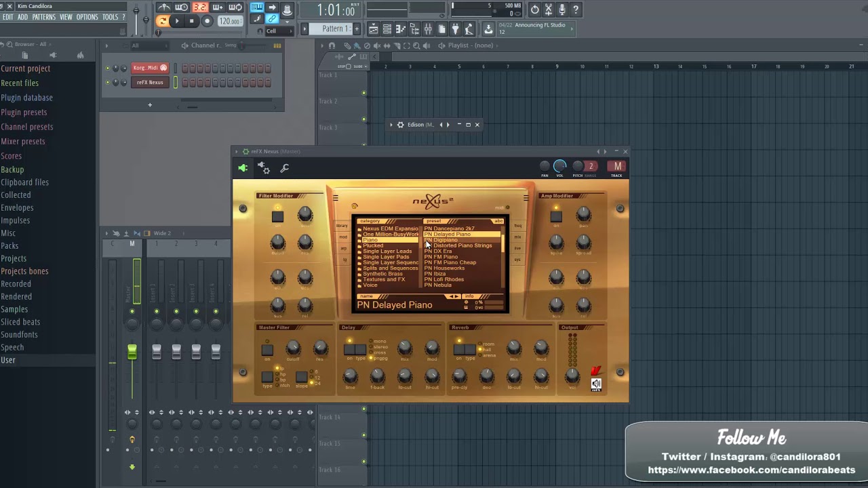
Task: Open the ADD menu
Action: click(x=23, y=17)
